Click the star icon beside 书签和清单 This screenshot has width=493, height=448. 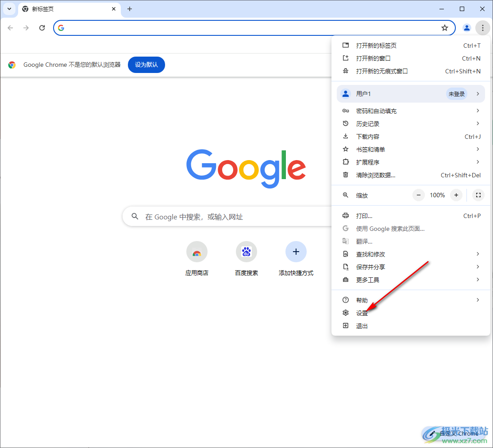click(x=346, y=149)
